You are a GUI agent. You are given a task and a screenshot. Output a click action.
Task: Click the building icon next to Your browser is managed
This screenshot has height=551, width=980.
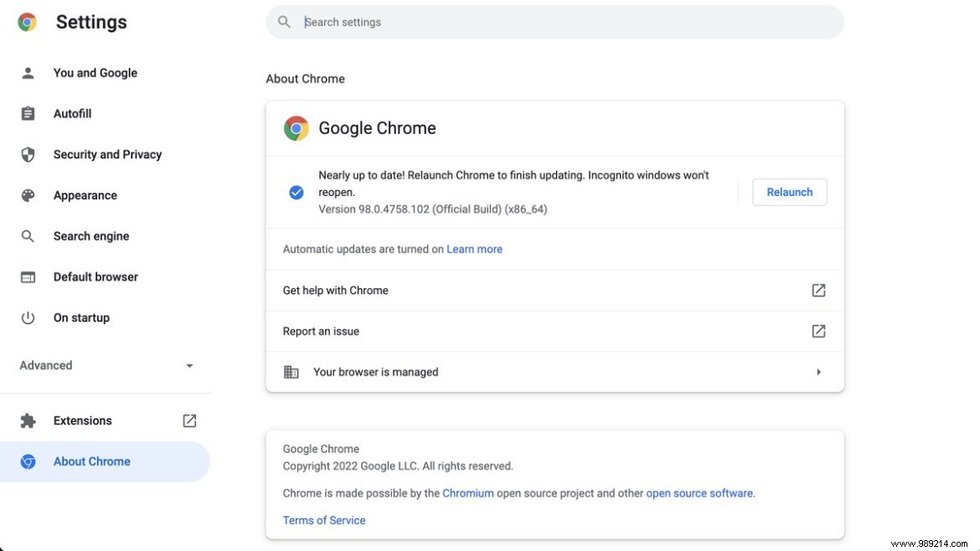291,372
